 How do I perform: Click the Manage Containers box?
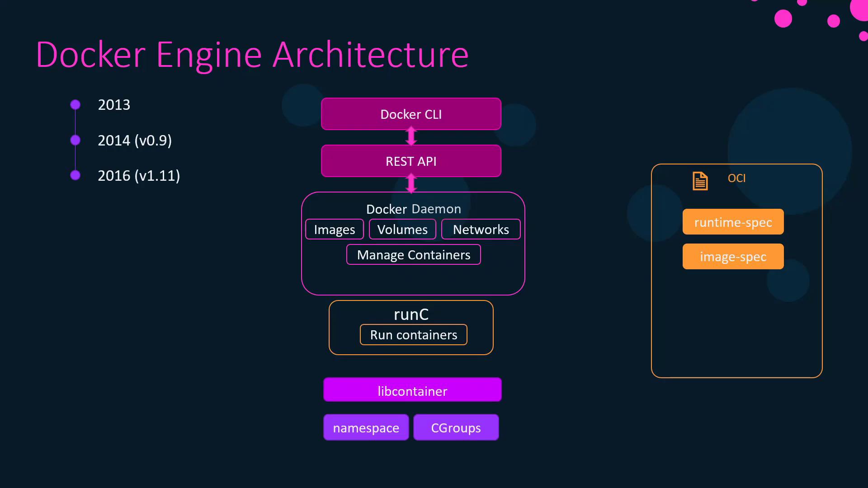(413, 255)
